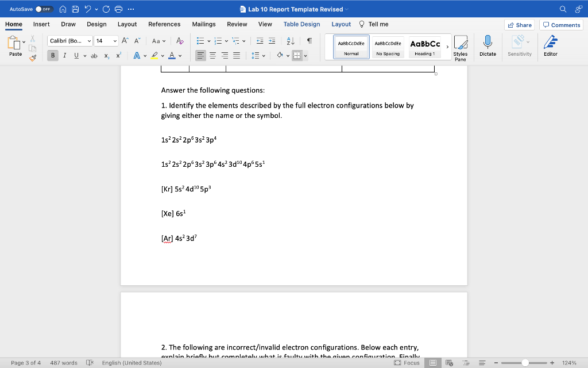588x368 pixels.
Task: Apply text highlight color
Action: (154, 55)
